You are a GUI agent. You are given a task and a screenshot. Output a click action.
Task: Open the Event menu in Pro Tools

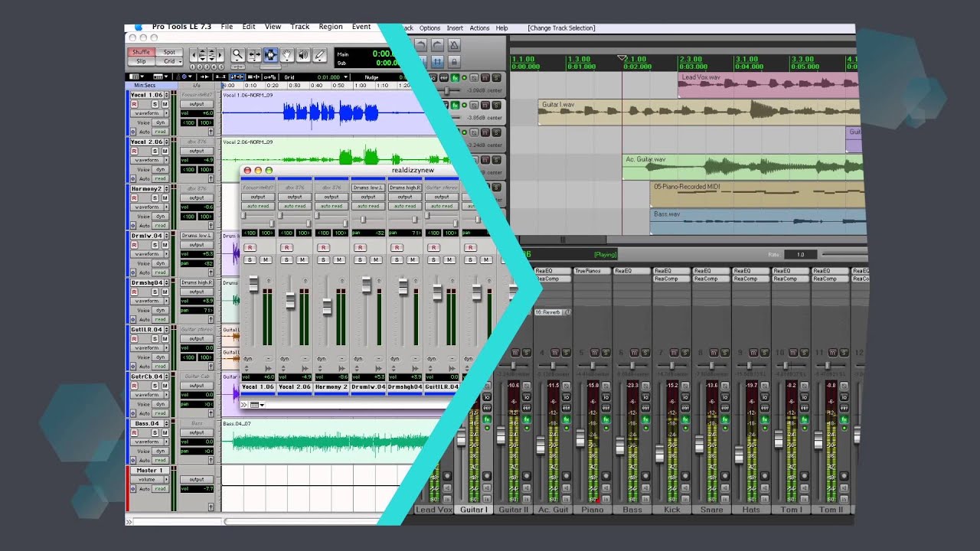click(x=361, y=27)
